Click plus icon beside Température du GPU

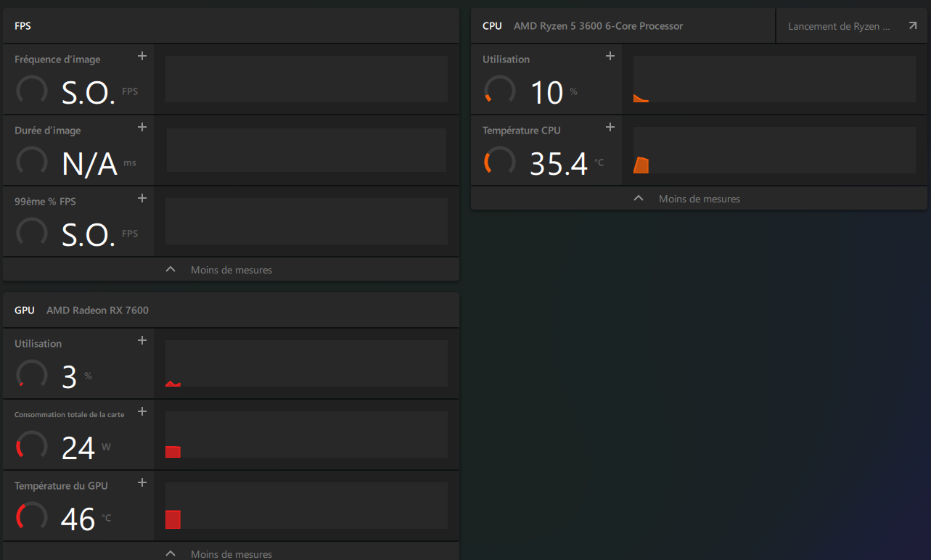pos(142,482)
